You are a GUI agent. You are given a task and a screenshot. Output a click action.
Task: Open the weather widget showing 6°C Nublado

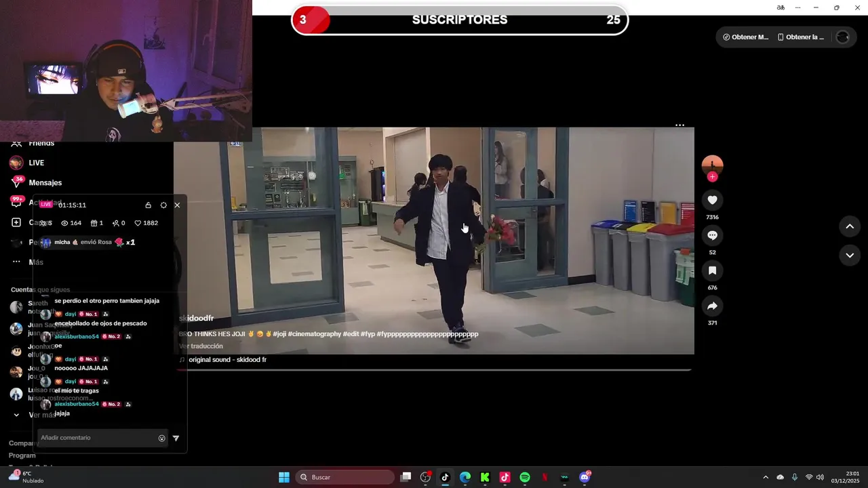coord(27,477)
